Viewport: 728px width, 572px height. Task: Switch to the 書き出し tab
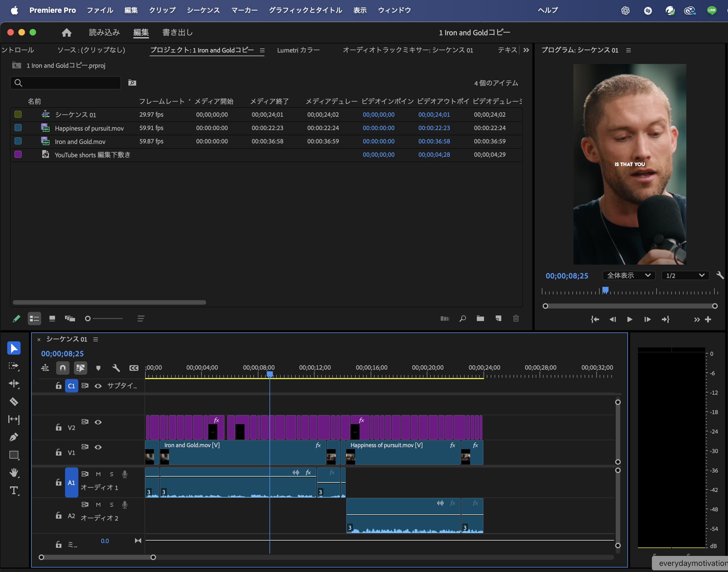(x=177, y=33)
